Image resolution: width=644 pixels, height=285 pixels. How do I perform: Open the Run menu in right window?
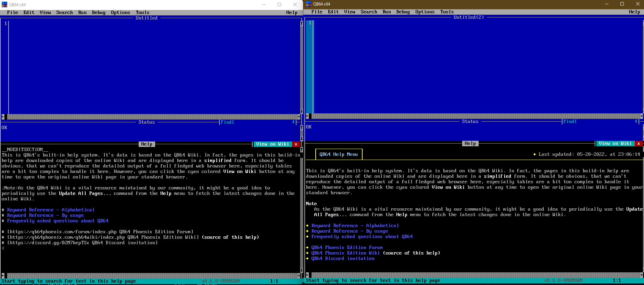point(387,12)
